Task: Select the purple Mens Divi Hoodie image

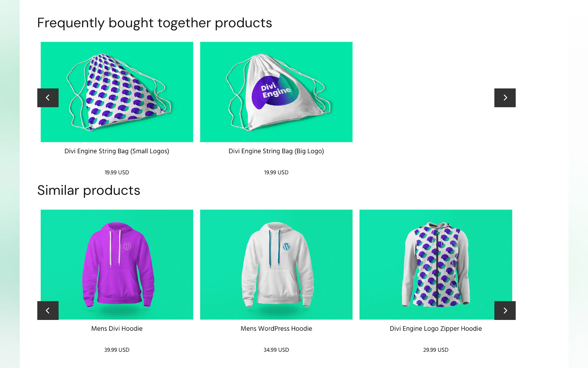Action: [x=117, y=264]
